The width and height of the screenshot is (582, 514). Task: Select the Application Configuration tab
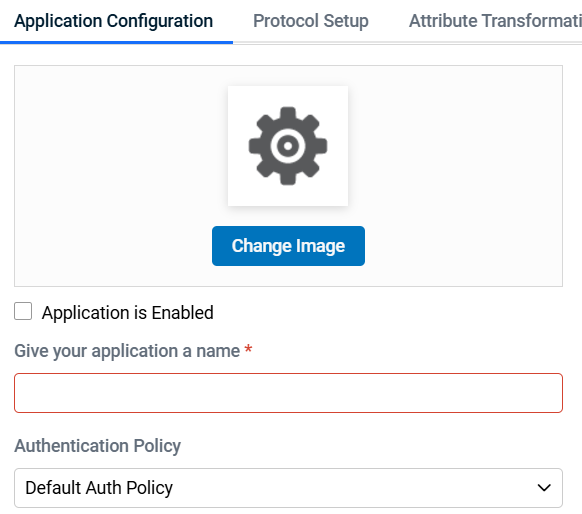click(x=114, y=21)
